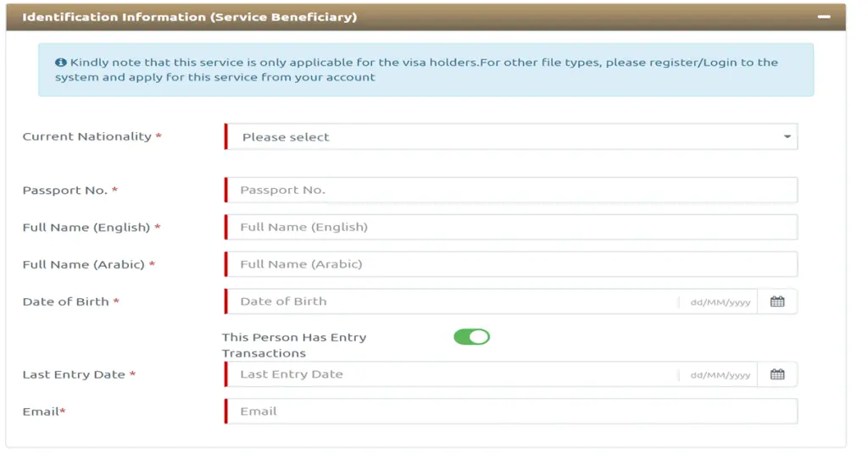Click the Date of Birth text field
The image size is (868, 459).
(452, 301)
